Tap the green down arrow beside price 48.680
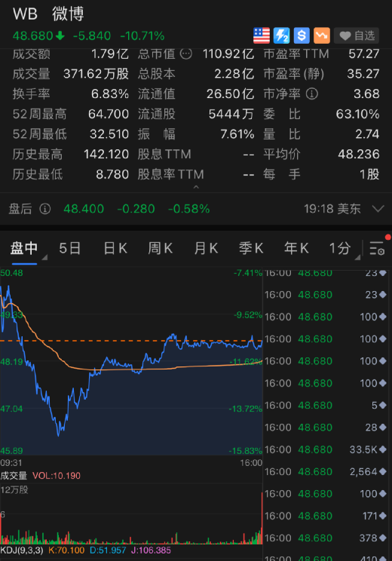Screen dimensions: 392x561 point(60,35)
